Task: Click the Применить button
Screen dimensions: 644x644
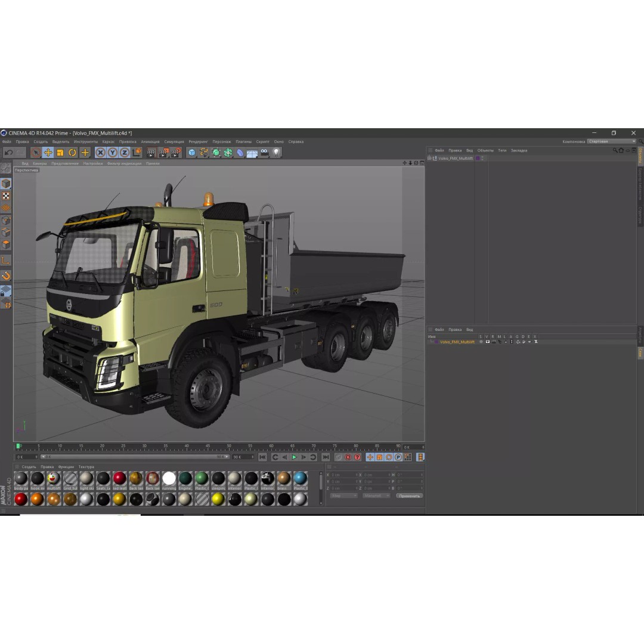Action: coord(410,496)
